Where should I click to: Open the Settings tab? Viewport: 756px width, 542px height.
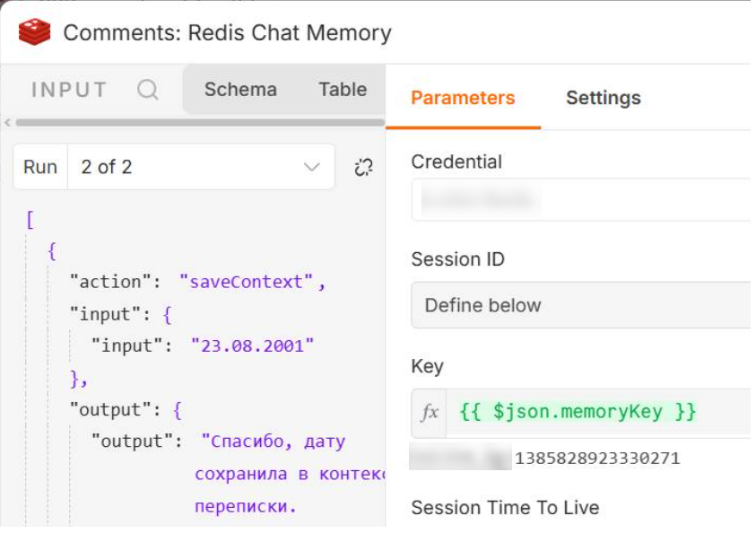click(x=604, y=98)
